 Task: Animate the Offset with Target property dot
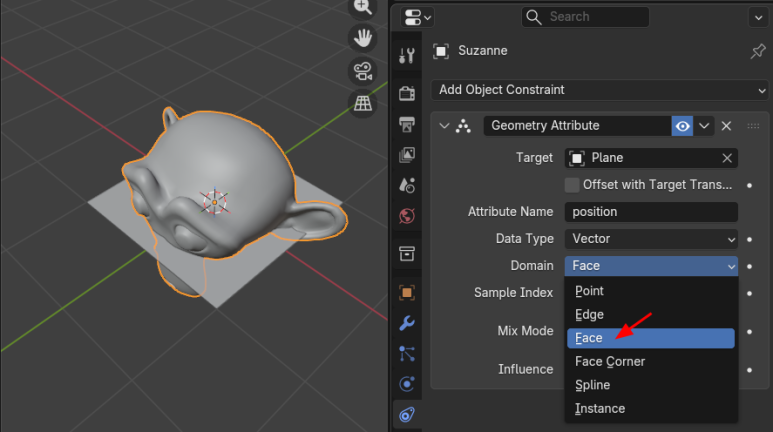coord(749,185)
